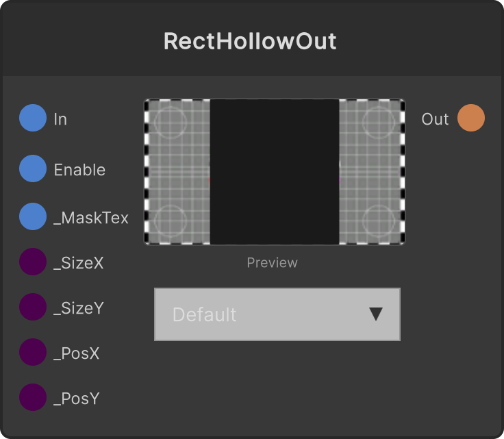Image resolution: width=504 pixels, height=439 pixels.
Task: Click the blue Enable input port
Action: (33, 168)
